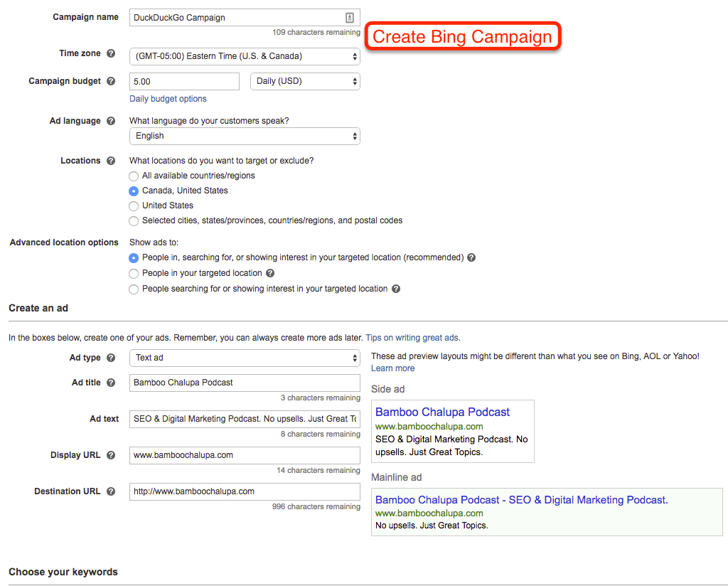Click the Ad title input field
The image size is (728, 586).
(245, 383)
